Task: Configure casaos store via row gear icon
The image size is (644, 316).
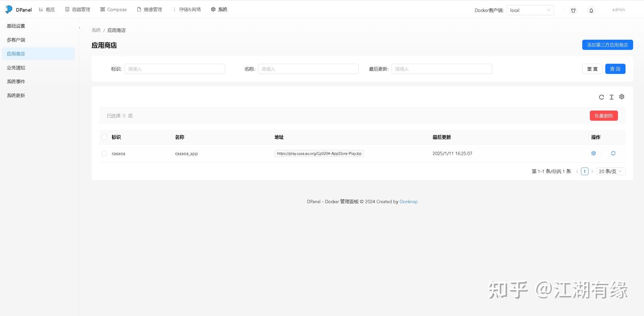Action: [x=593, y=153]
